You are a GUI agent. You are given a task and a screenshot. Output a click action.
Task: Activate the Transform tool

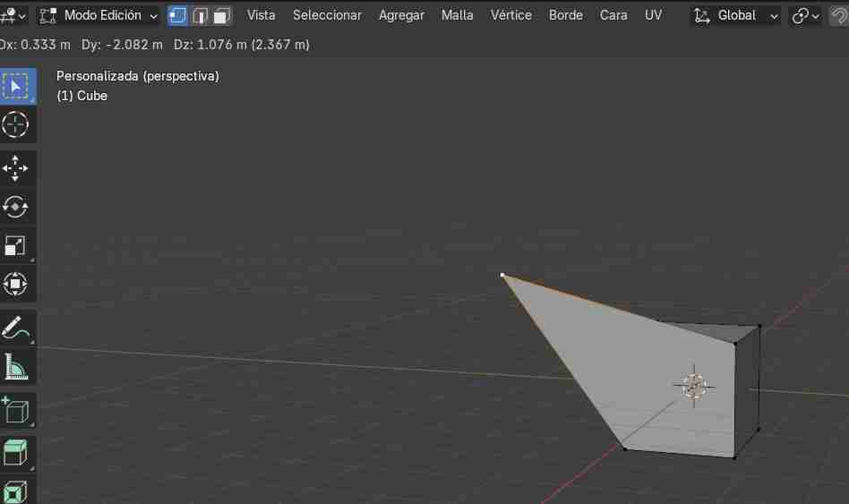pos(15,284)
